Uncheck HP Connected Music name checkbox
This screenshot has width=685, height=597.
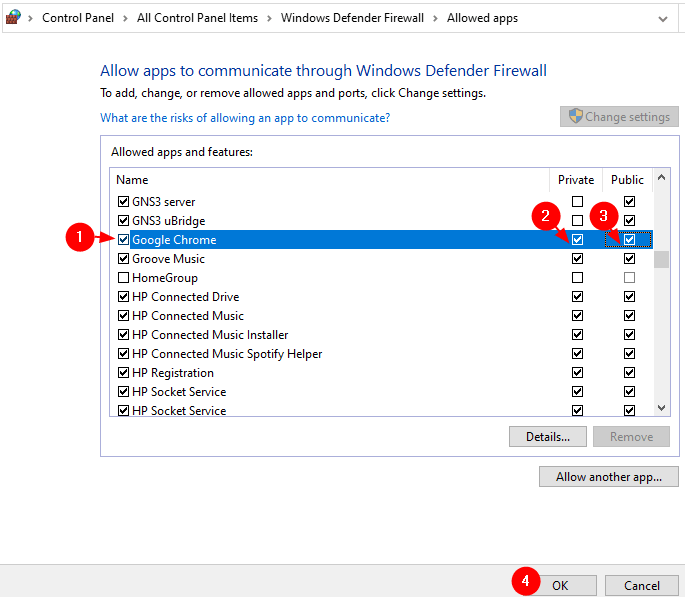(123, 315)
